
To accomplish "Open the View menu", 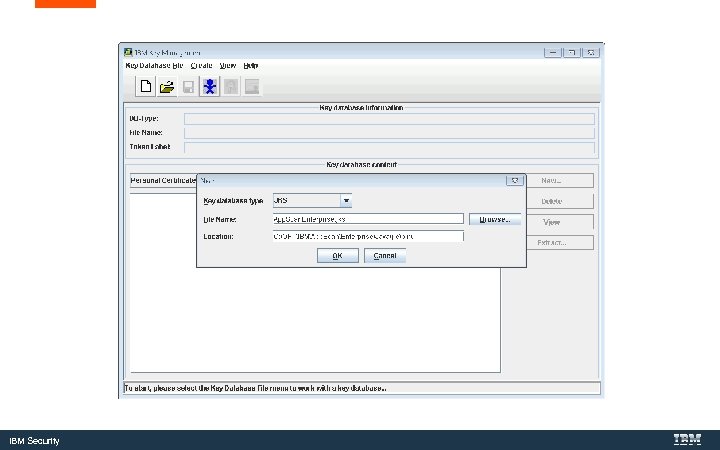I will pyautogui.click(x=228, y=66).
